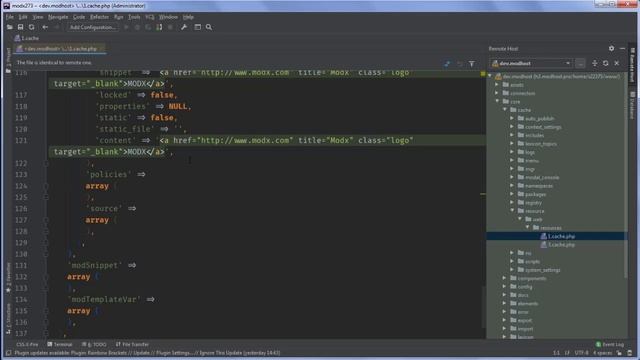Click into the code at line 122

(91, 163)
